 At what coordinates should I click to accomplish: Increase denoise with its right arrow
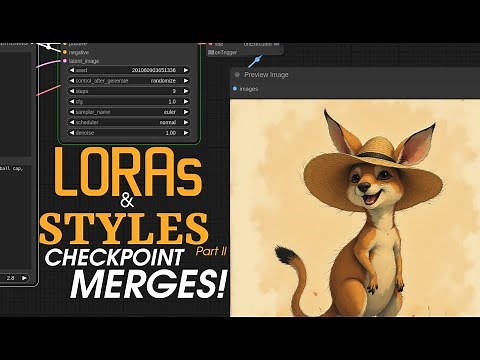pyautogui.click(x=186, y=133)
